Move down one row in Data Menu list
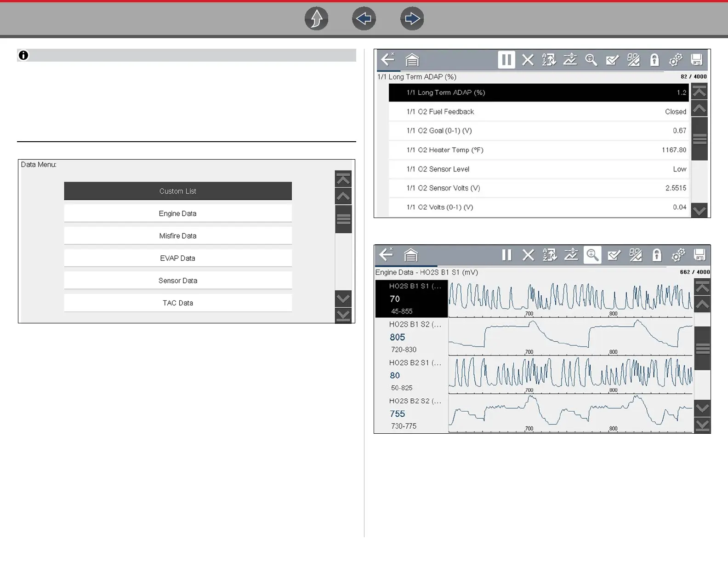728x563 pixels. click(343, 299)
